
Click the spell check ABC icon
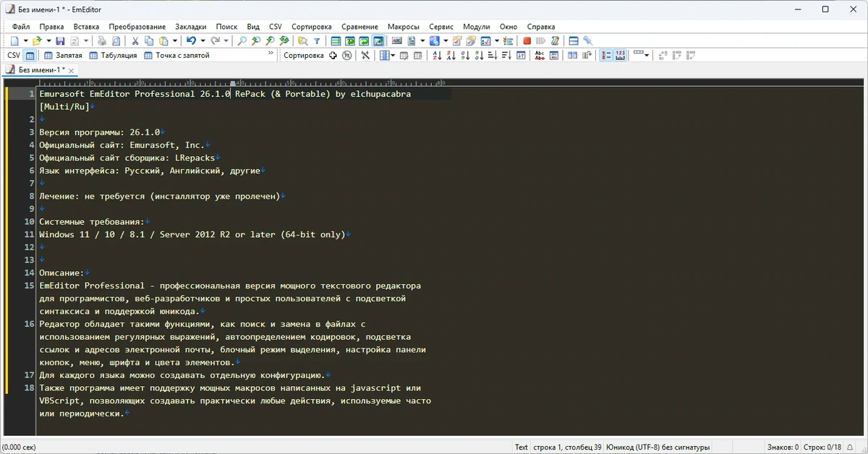397,41
